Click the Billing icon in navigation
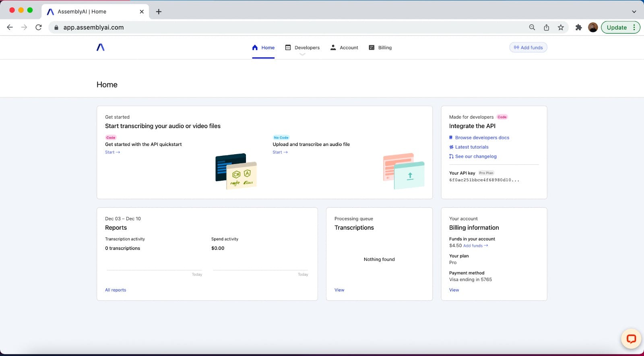 tap(372, 48)
